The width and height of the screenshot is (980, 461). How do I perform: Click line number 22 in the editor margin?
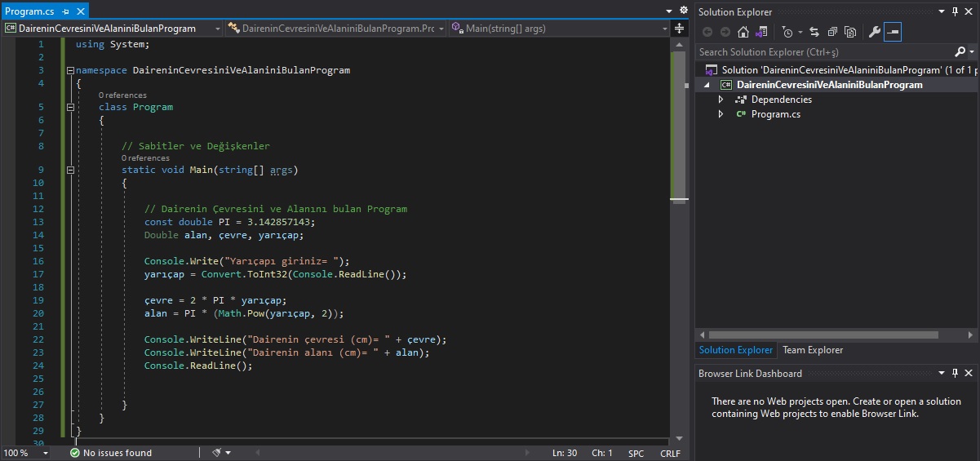pos(38,339)
